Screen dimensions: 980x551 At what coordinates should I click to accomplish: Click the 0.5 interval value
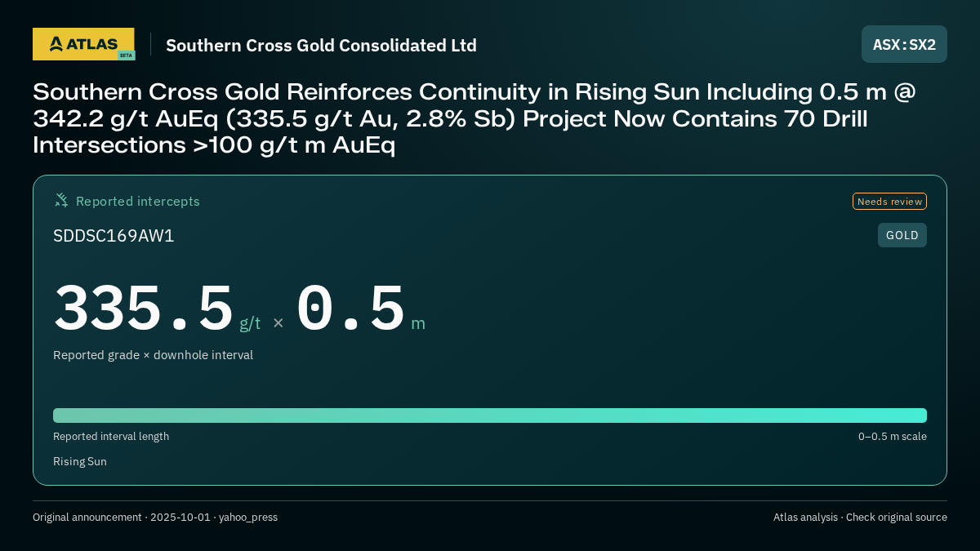tap(350, 309)
